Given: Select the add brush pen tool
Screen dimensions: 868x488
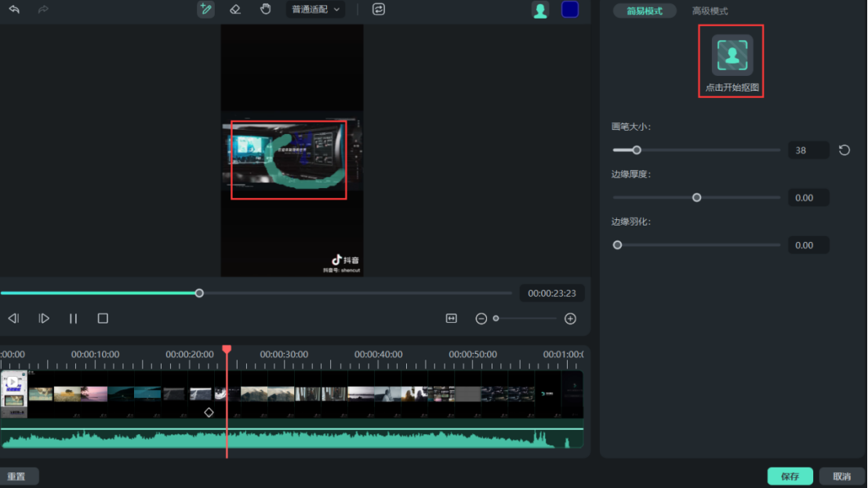Looking at the screenshot, I should [205, 9].
